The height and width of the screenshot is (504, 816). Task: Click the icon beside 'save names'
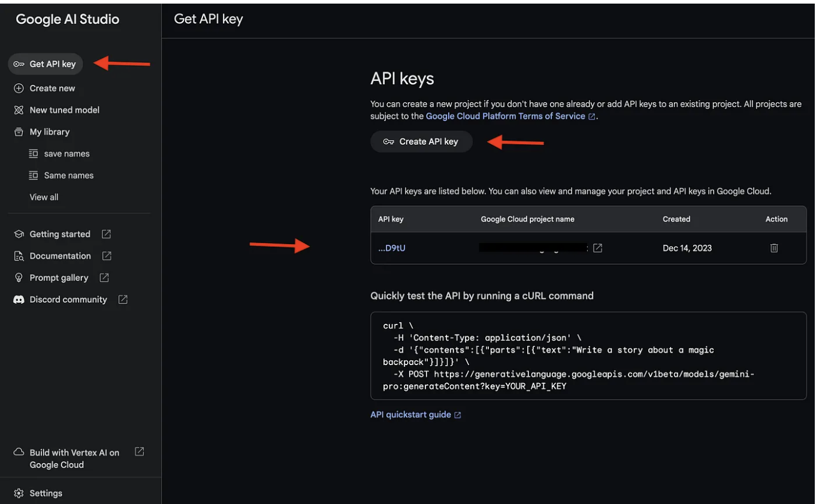point(34,154)
